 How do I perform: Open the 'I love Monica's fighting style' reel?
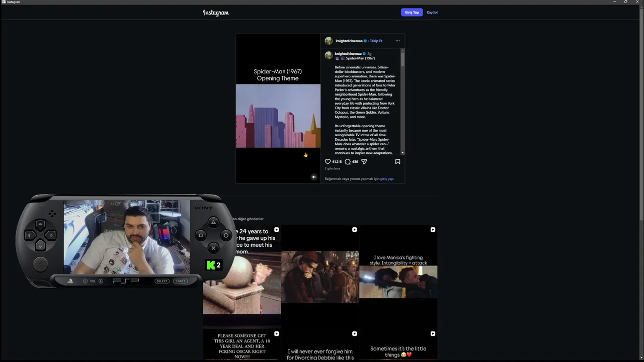coord(398,277)
